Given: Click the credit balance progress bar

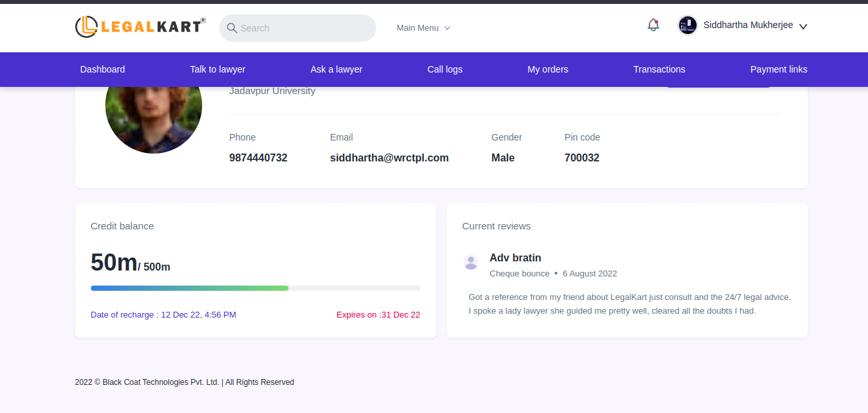Looking at the screenshot, I should tap(255, 288).
